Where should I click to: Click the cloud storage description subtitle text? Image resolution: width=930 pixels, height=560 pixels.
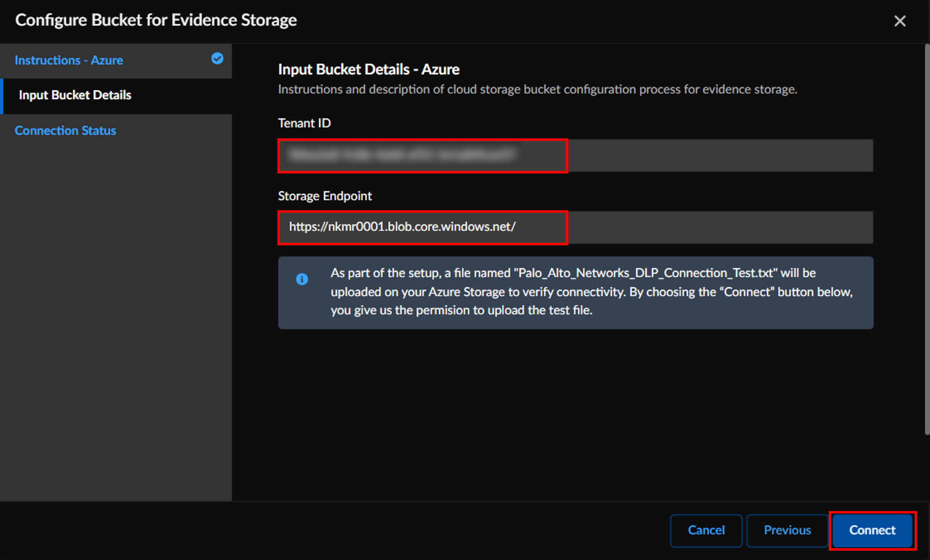point(537,90)
